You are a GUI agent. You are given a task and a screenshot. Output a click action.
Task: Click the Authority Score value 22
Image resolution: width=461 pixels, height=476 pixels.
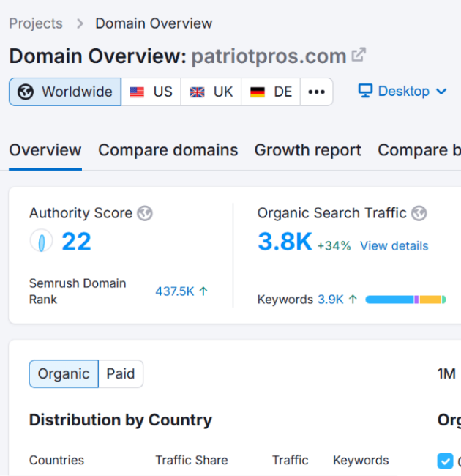(x=76, y=242)
